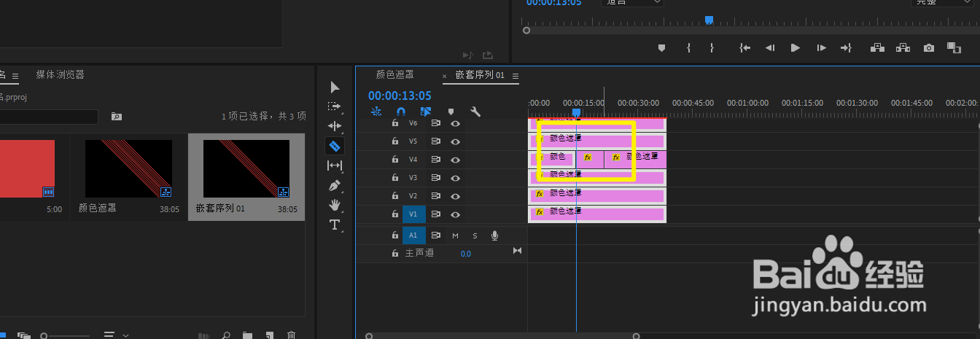The image size is (980, 339).
Task: Toggle lock on track V4
Action: (394, 160)
